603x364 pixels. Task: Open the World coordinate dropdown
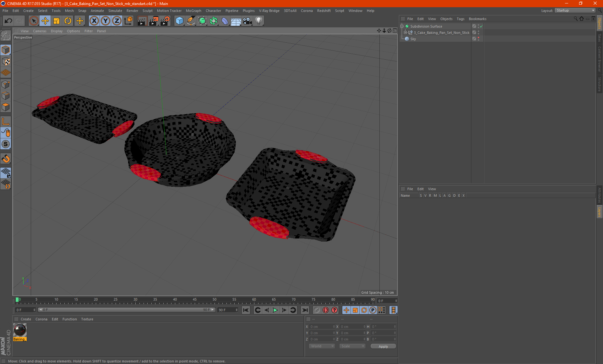click(x=322, y=346)
